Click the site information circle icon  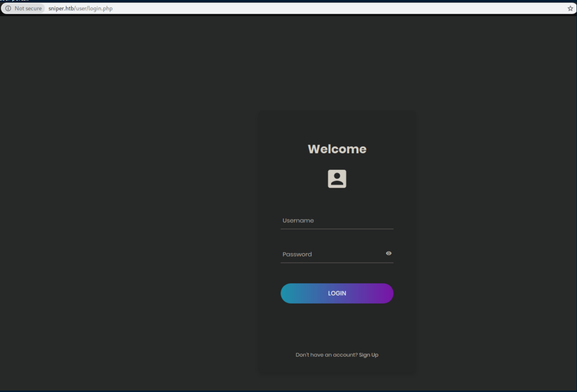point(8,9)
